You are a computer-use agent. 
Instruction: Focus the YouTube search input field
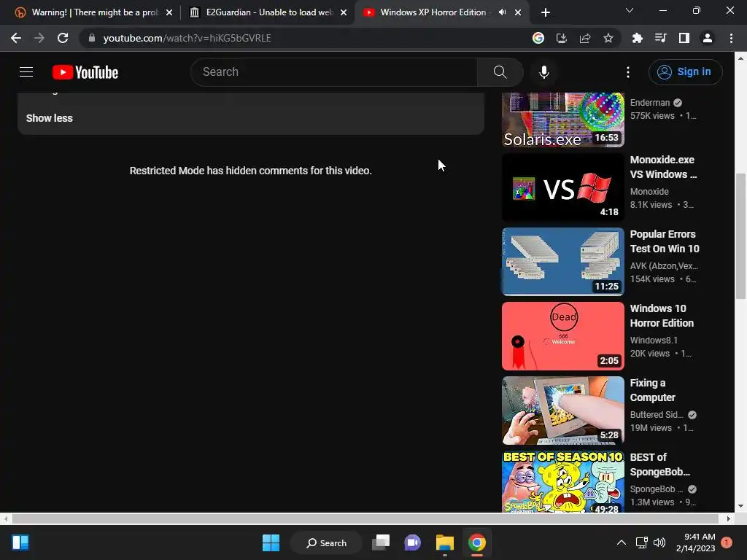point(334,72)
